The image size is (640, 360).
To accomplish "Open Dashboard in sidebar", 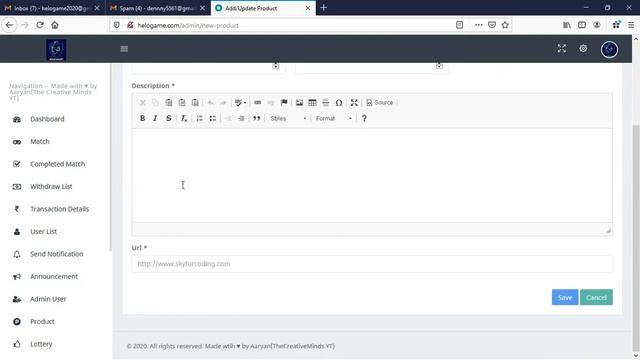I will pos(47,119).
